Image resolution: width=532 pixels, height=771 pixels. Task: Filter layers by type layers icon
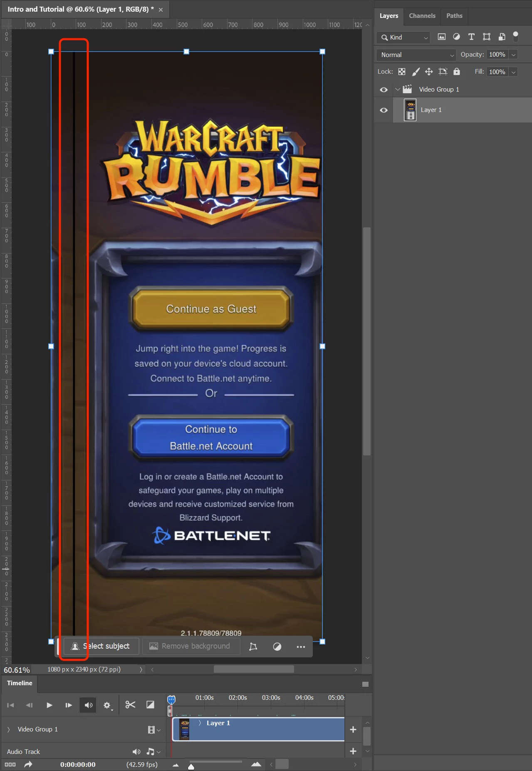471,37
